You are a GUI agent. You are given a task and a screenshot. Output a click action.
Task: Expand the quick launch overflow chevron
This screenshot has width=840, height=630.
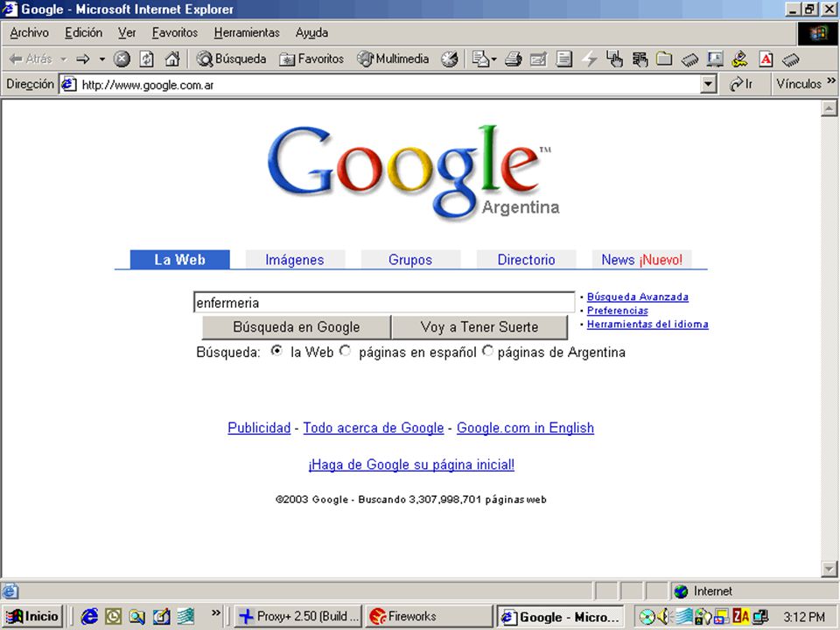215,612
